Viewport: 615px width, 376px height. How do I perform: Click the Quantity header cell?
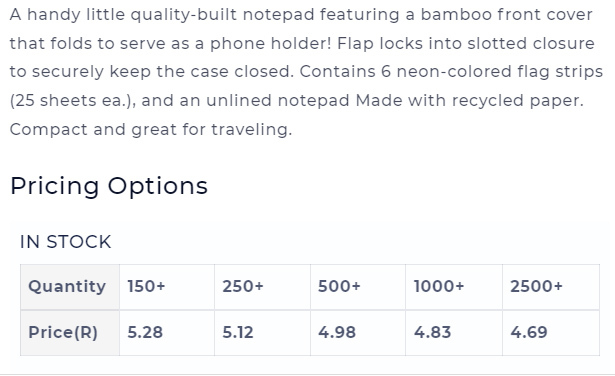point(70,287)
